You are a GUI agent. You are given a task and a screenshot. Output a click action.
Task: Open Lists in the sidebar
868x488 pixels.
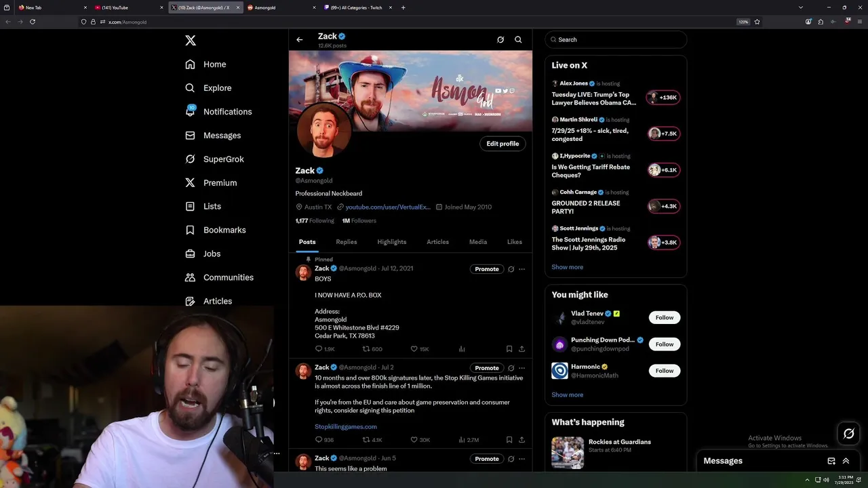[x=203, y=206]
